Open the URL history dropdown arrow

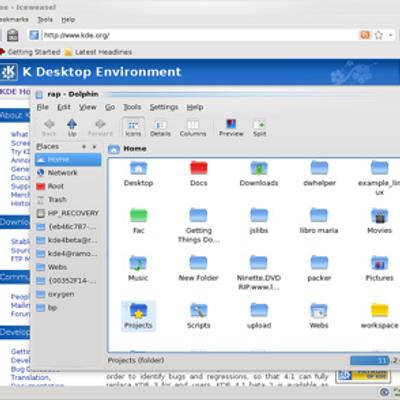[390, 35]
